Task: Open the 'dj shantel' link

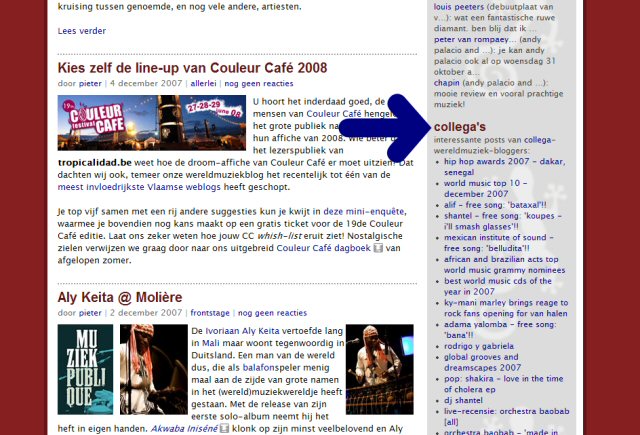Action: (463, 400)
